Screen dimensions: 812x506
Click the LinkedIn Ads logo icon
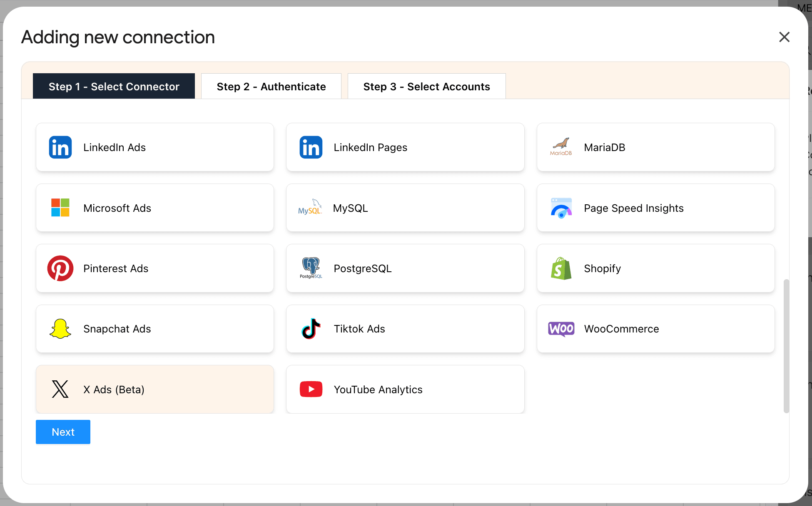[x=60, y=147]
